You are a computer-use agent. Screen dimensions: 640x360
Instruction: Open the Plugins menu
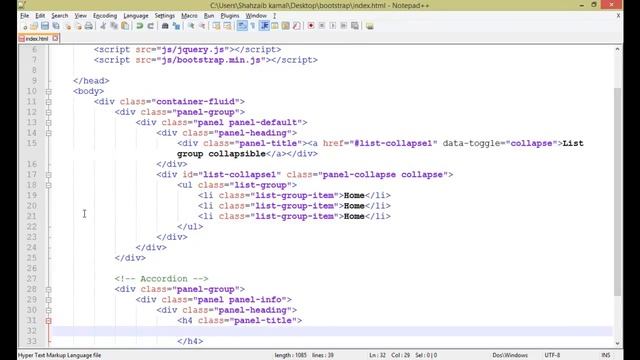[x=230, y=16]
